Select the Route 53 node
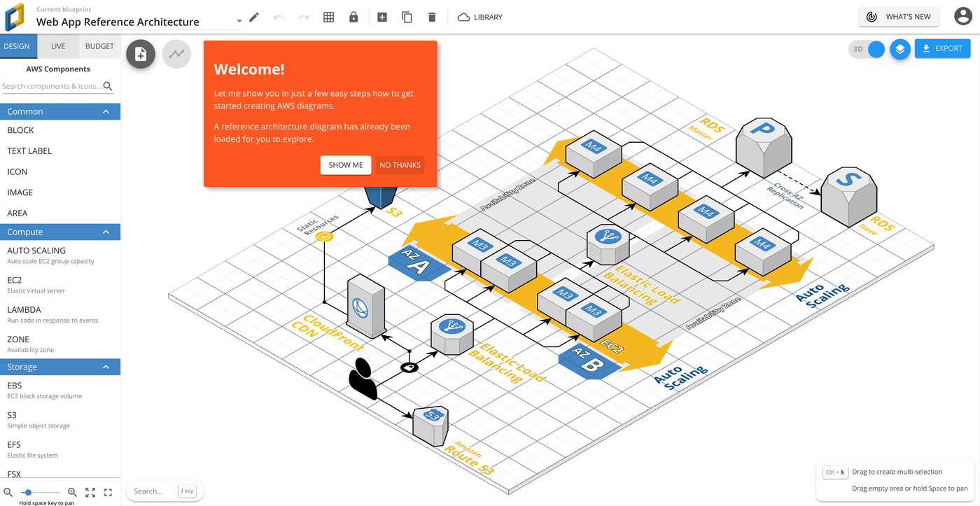The height and width of the screenshot is (506, 980). click(x=430, y=426)
